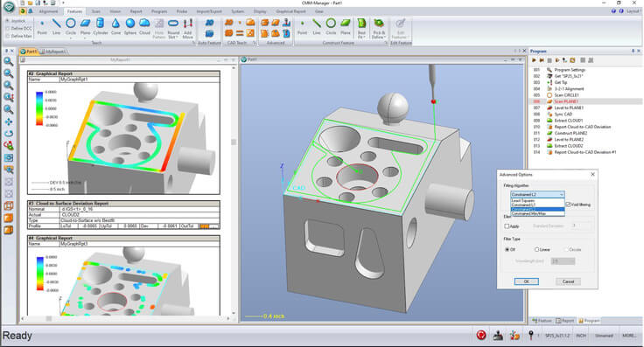Click step-forward icon in Program panel
Screen dimensions: 644x347
pyautogui.click(x=542, y=60)
